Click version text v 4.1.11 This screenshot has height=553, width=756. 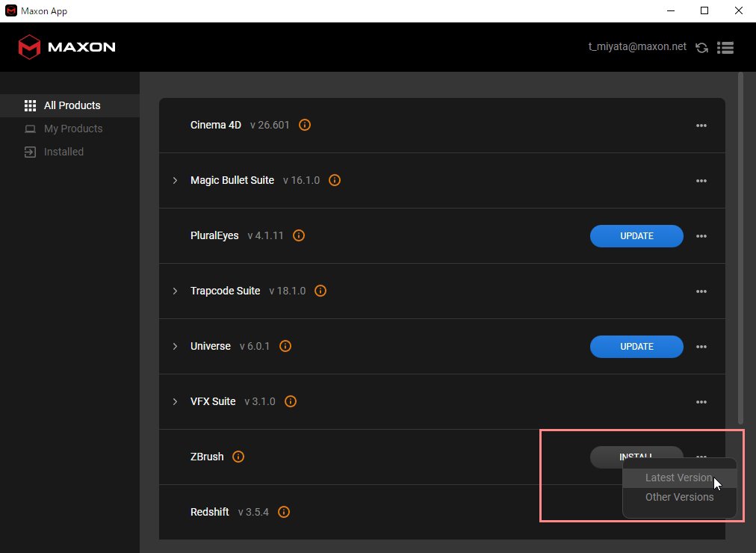(x=265, y=235)
